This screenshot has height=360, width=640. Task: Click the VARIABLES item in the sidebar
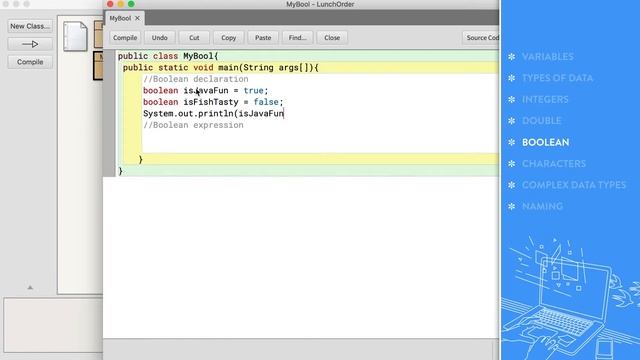tap(547, 57)
